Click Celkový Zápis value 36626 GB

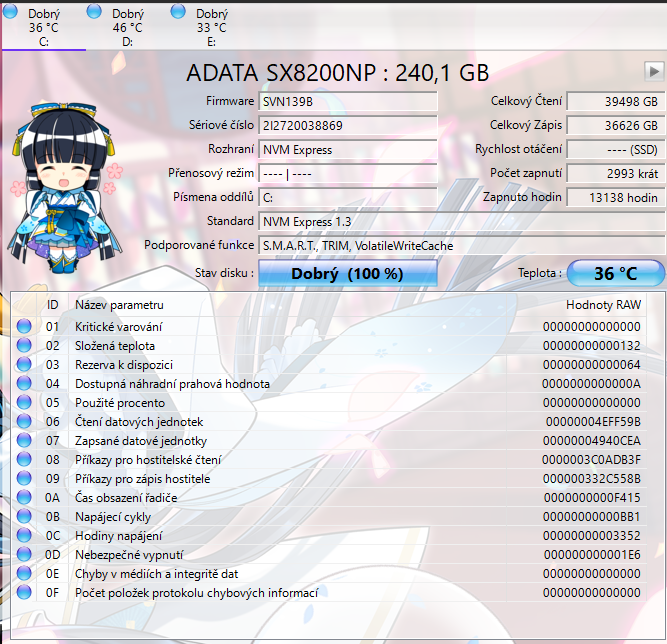click(x=616, y=125)
